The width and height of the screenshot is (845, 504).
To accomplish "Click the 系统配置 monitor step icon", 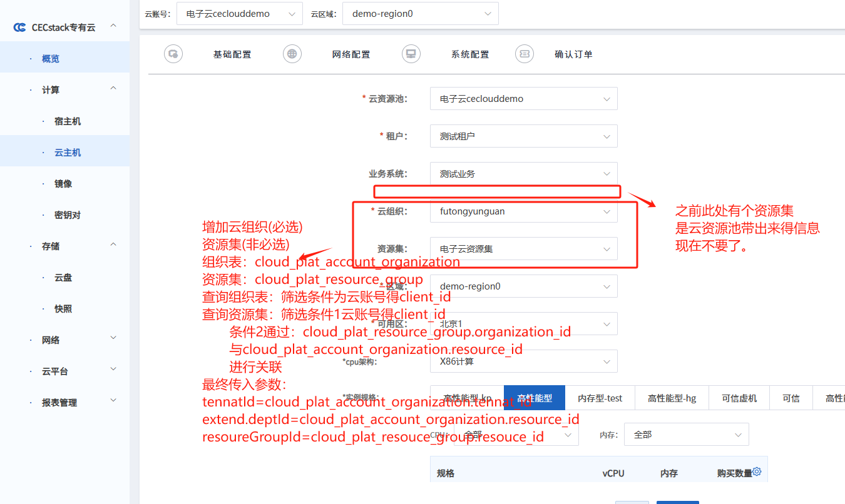I will (411, 54).
